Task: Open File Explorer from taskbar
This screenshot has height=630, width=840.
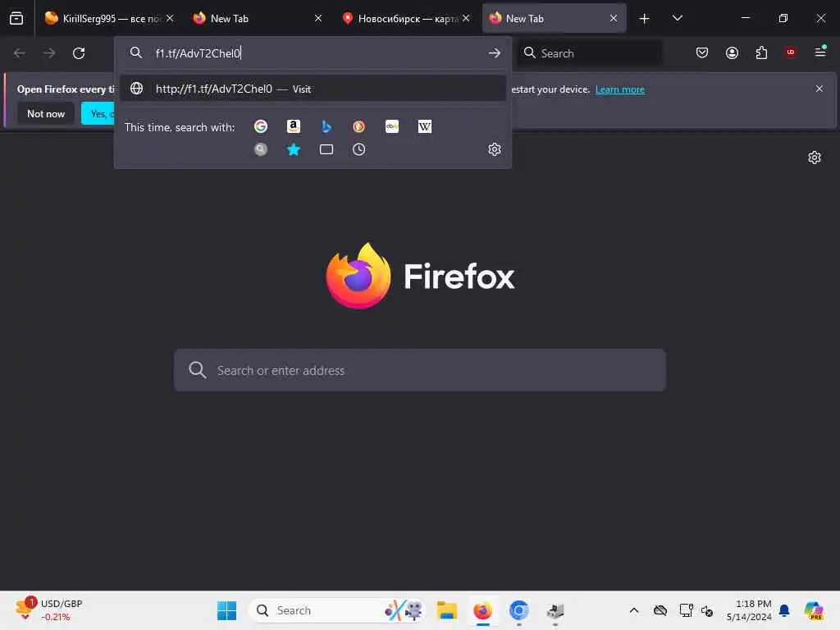Action: click(446, 610)
